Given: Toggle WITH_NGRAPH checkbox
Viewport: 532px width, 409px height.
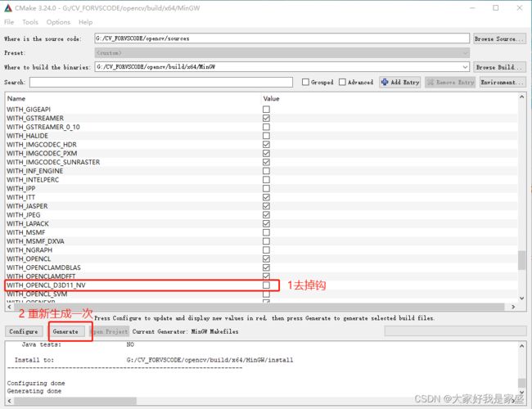Looking at the screenshot, I should [x=266, y=250].
